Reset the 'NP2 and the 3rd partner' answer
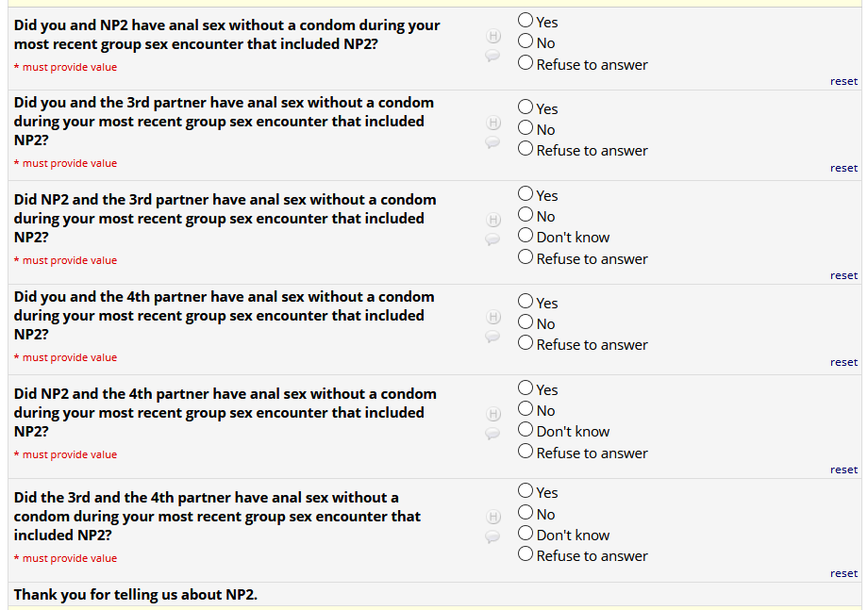 point(843,275)
